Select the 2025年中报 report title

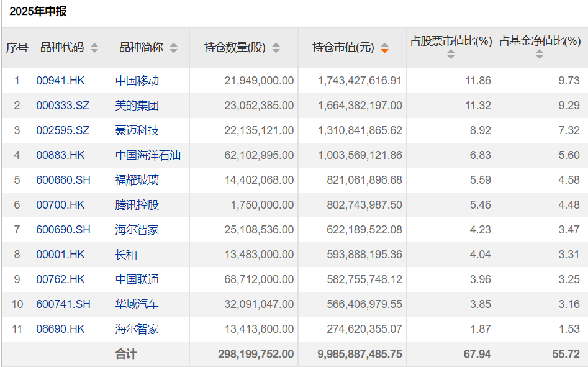coord(38,11)
